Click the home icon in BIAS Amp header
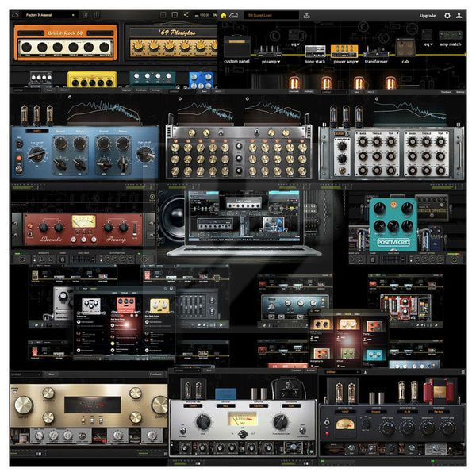The image size is (476, 476). 224,16
